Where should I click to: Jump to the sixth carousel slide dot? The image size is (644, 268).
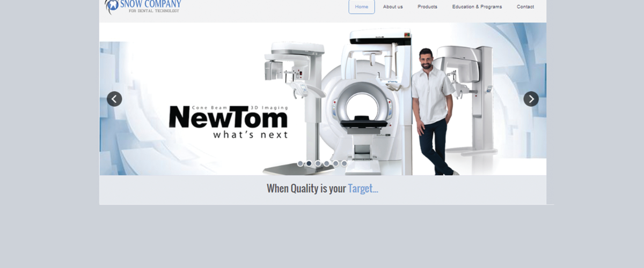(x=344, y=163)
